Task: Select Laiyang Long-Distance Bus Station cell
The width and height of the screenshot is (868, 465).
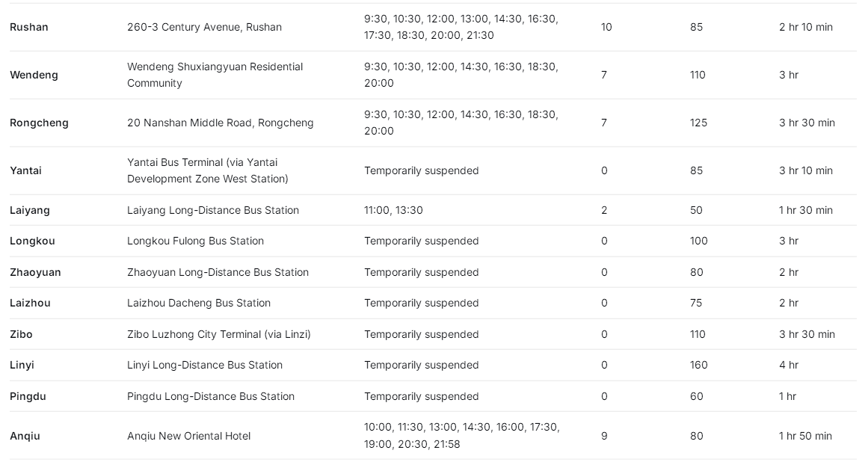Action: click(x=213, y=210)
